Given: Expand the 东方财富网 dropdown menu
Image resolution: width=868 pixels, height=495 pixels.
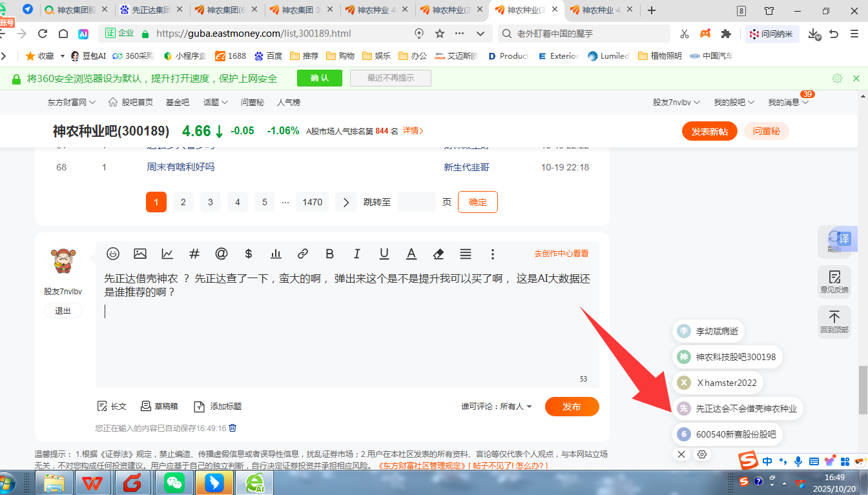Looking at the screenshot, I should [x=72, y=102].
